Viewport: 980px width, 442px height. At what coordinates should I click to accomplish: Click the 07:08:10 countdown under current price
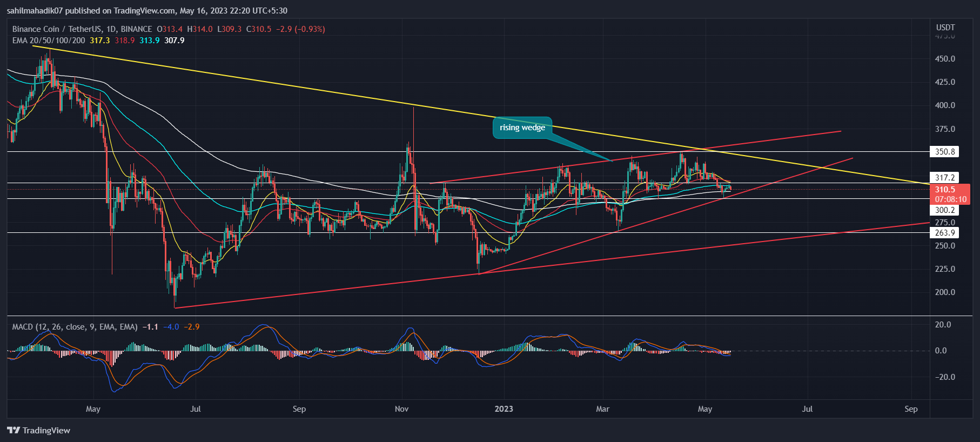(951, 199)
